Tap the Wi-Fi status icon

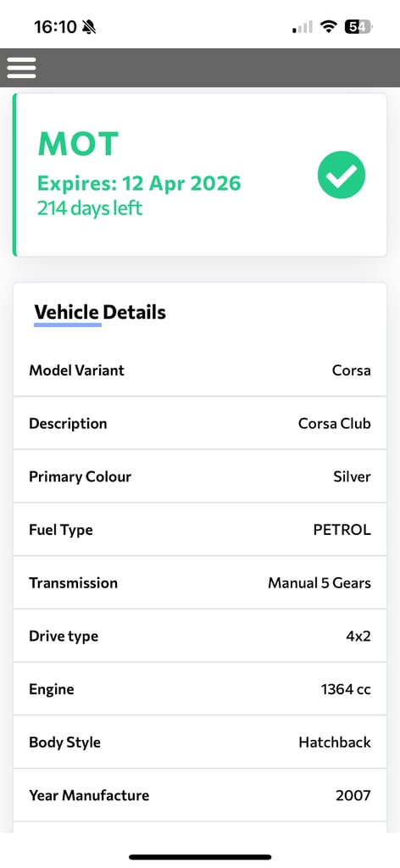pyautogui.click(x=329, y=26)
